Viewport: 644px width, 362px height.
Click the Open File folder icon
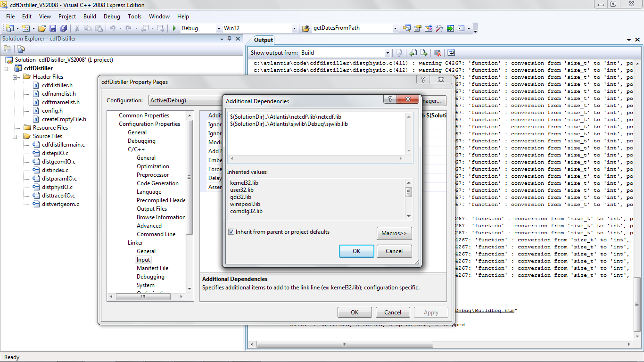(x=42, y=28)
